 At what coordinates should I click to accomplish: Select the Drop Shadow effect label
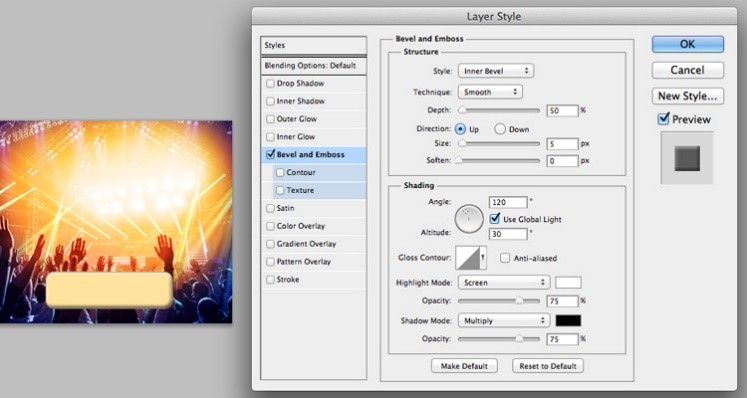click(x=300, y=83)
